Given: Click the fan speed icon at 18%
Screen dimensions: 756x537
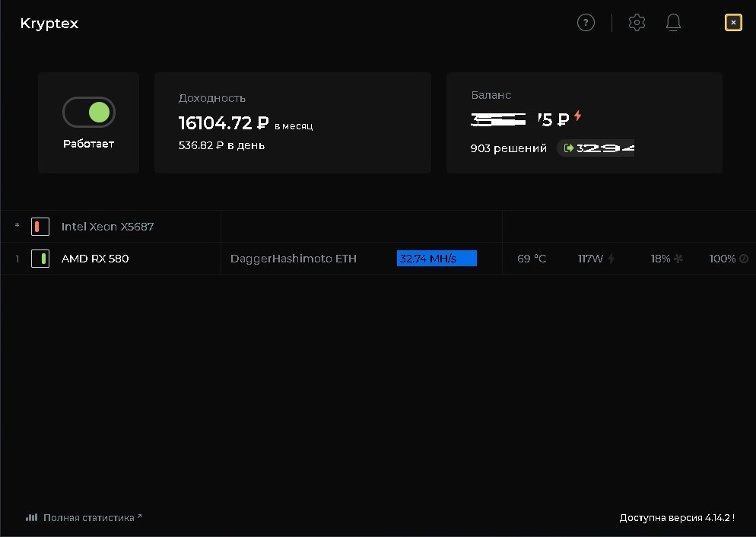Looking at the screenshot, I should tap(678, 259).
